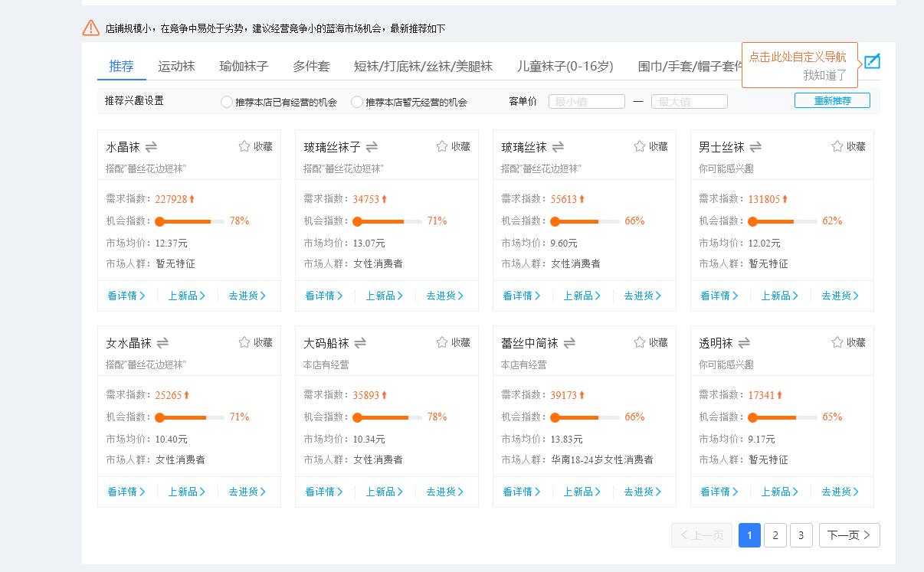Viewport: 924px width, 572px height.
Task: Click the 重新推荐 button
Action: pyautogui.click(x=832, y=100)
